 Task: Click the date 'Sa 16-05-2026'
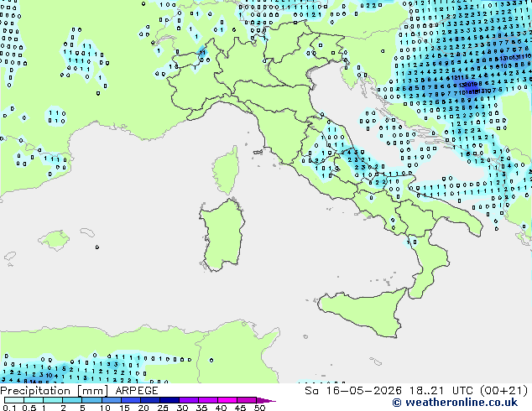(x=353, y=391)
